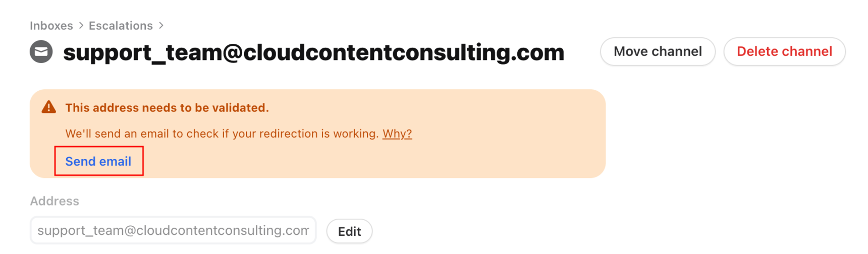This screenshot has height=254, width=868.
Task: Focus the support_team address input field
Action: (x=173, y=230)
